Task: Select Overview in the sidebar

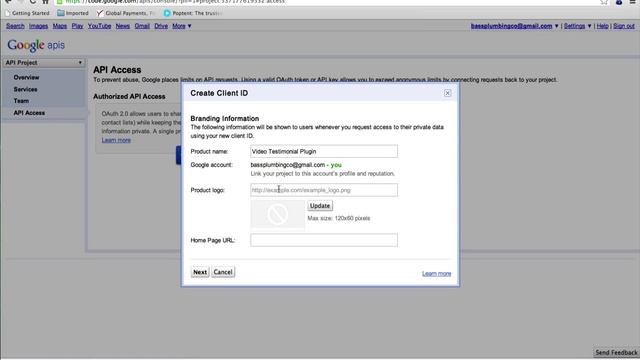Action: coord(26,78)
